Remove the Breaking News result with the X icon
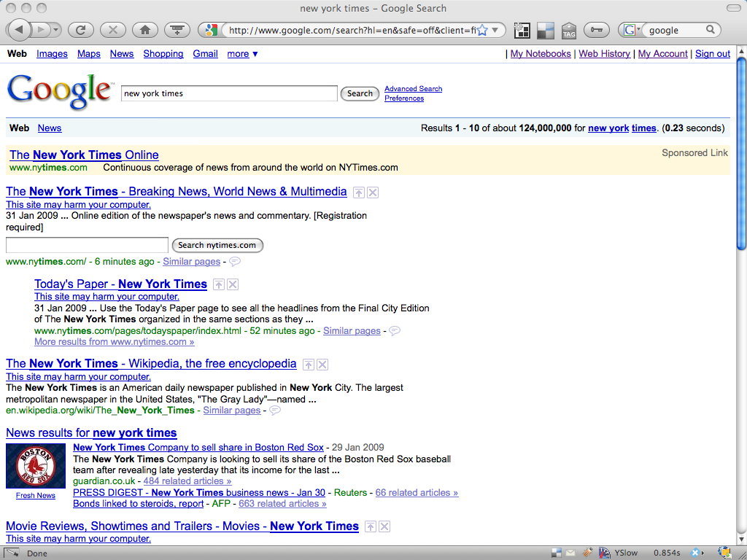Image resolution: width=747 pixels, height=560 pixels. click(373, 192)
